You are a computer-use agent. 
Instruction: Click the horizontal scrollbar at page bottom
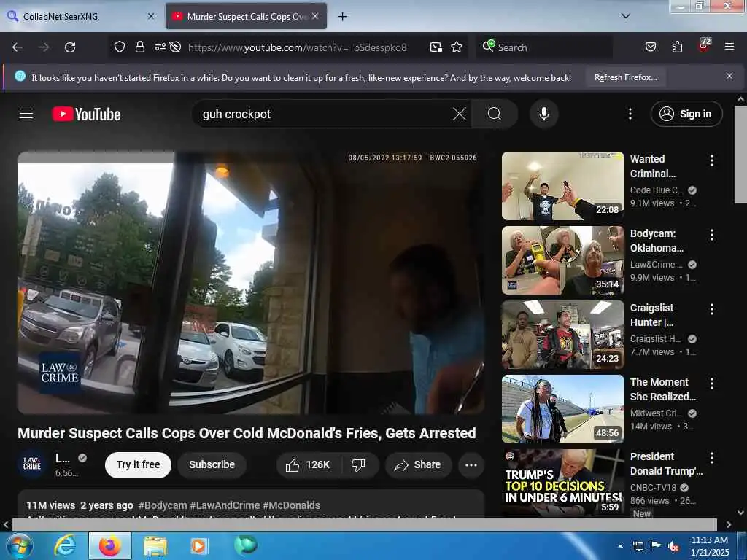[x=365, y=524]
